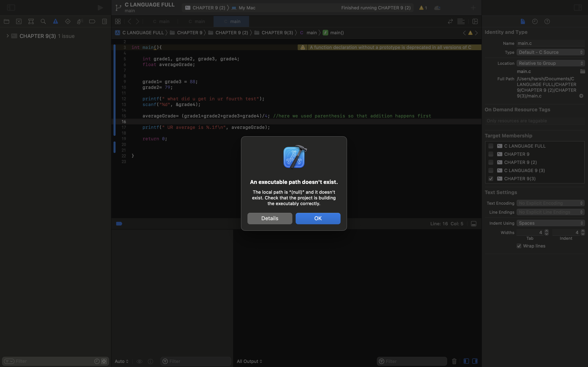Show the History inspector clock icon

535,21
